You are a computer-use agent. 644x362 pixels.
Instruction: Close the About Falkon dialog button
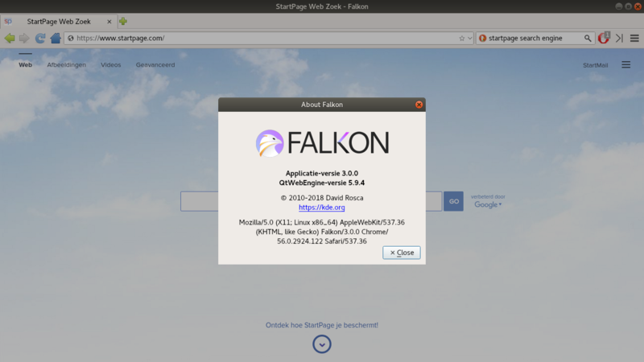[x=401, y=253]
